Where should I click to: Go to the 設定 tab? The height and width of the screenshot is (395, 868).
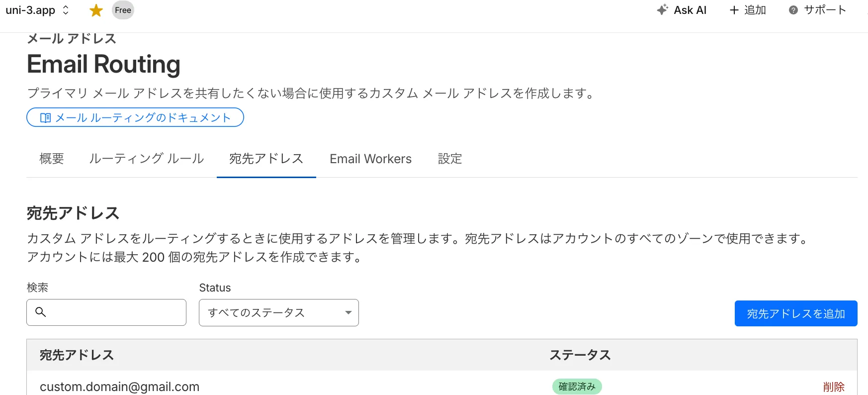click(x=450, y=159)
